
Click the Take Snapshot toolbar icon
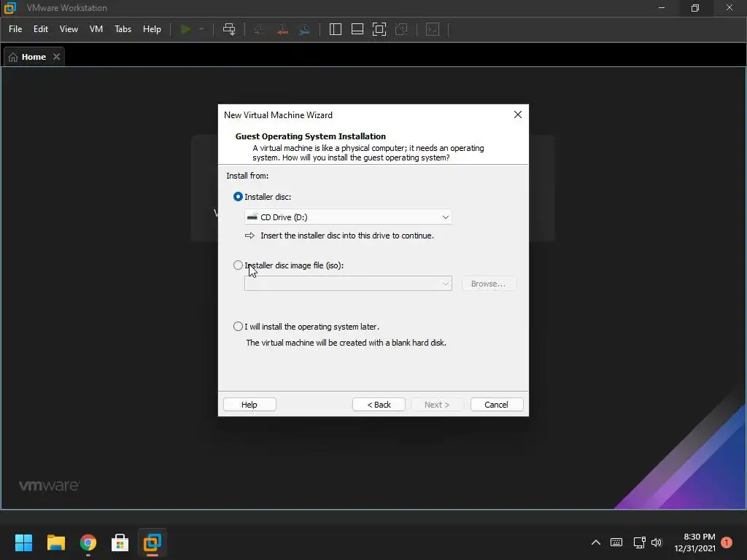tap(259, 29)
